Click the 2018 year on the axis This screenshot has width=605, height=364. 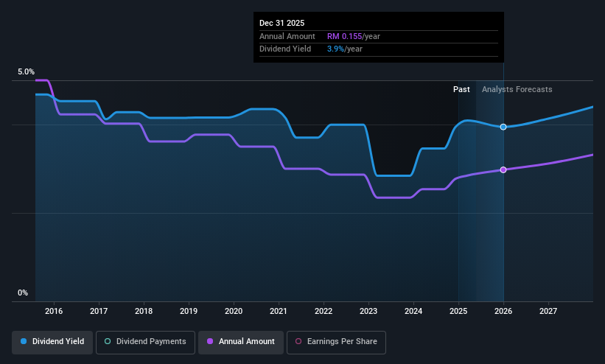pyautogui.click(x=144, y=311)
